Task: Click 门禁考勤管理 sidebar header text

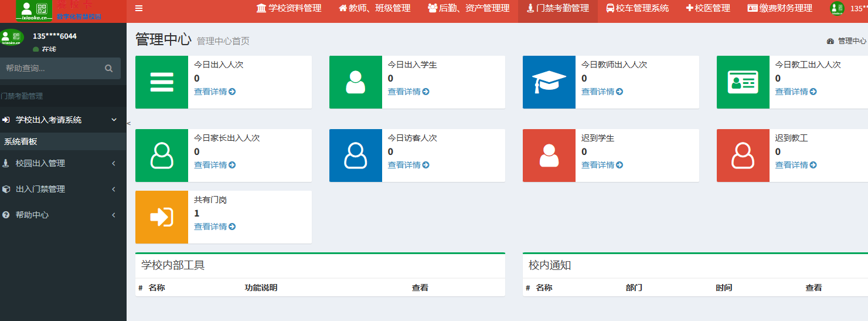Action: point(22,96)
